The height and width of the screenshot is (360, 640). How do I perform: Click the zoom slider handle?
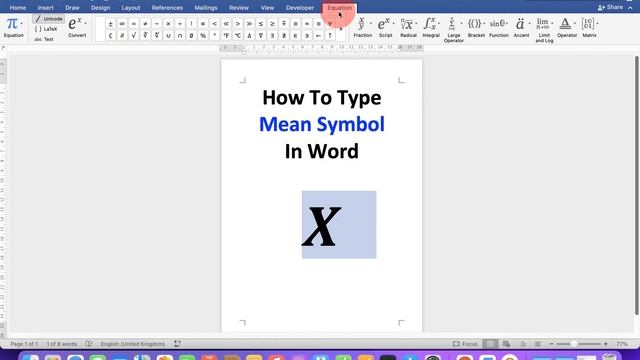click(x=573, y=344)
